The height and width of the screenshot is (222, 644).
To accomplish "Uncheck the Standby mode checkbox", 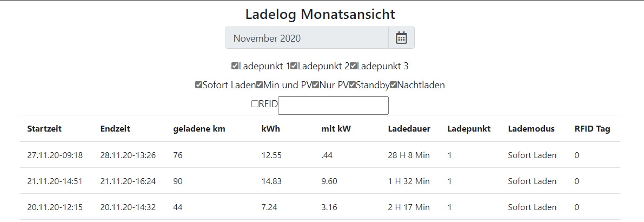I will [x=352, y=85].
